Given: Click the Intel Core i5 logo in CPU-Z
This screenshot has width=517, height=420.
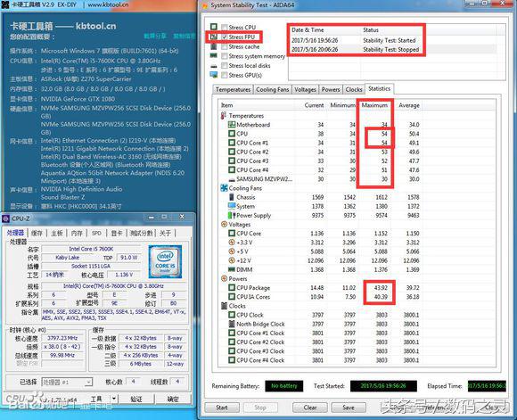Looking at the screenshot, I should 165,261.
